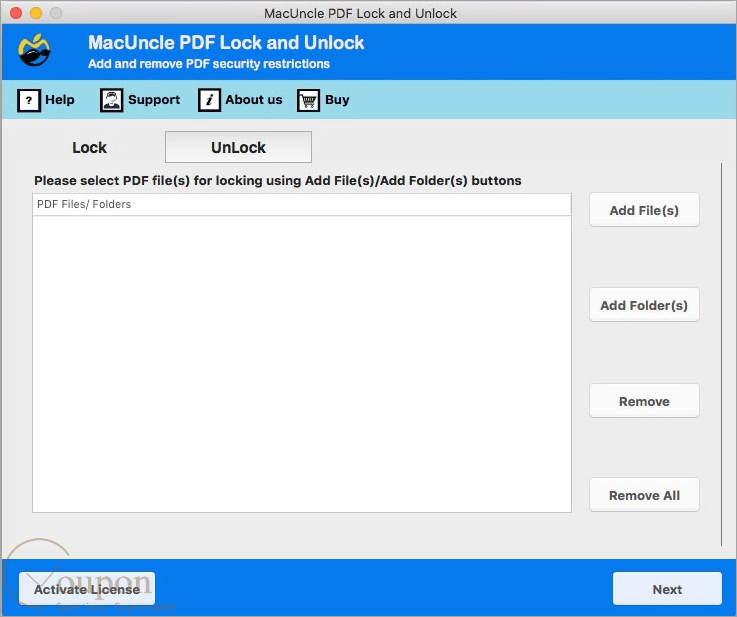The height and width of the screenshot is (617, 737).
Task: Open the Help label in toolbar
Action: point(60,100)
